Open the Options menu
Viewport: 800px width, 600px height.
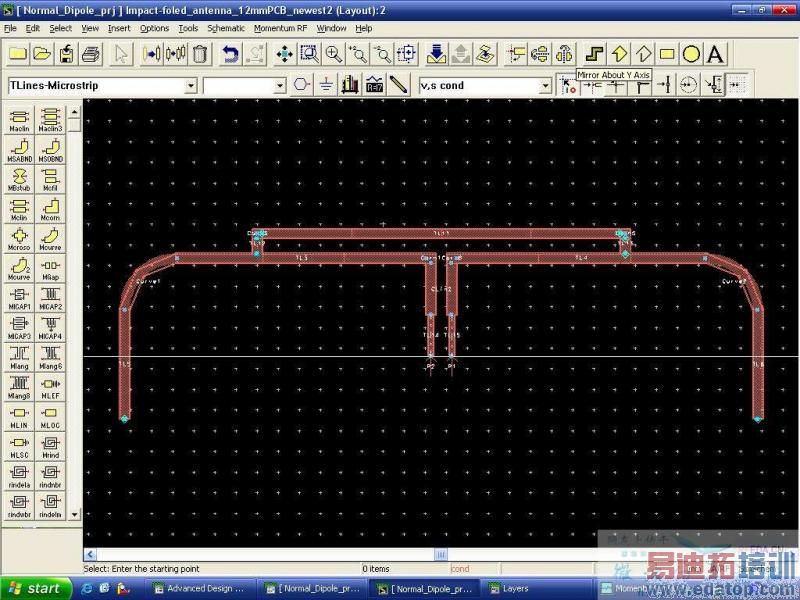154,29
